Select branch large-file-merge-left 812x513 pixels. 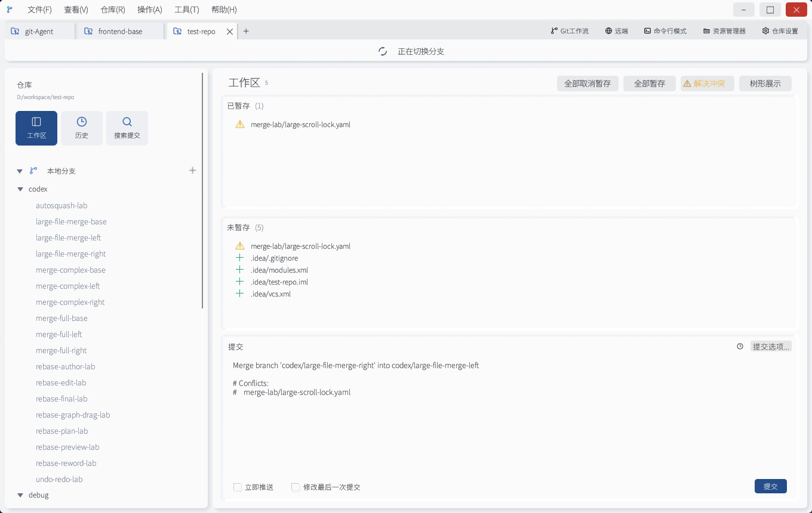[x=69, y=237]
